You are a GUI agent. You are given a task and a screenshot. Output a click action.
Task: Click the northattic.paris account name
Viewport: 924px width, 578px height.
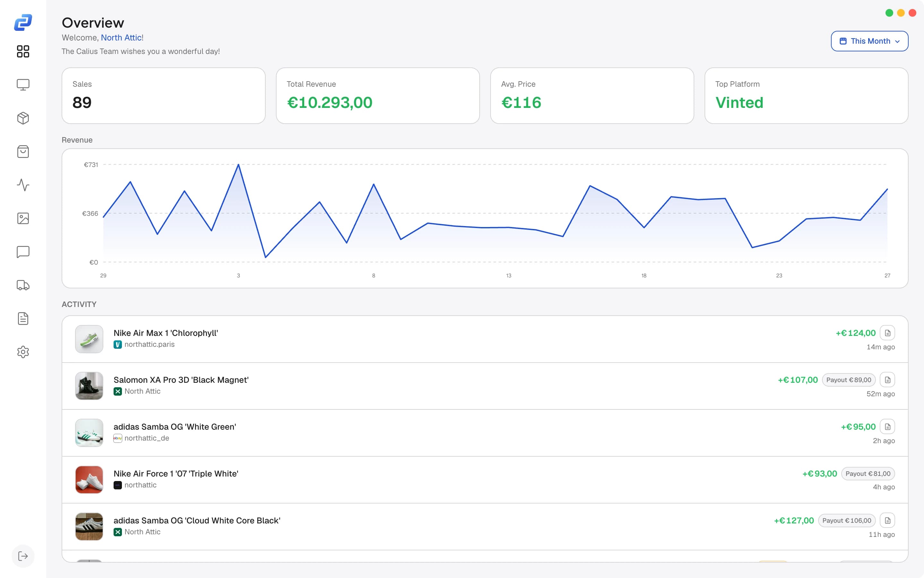point(149,345)
